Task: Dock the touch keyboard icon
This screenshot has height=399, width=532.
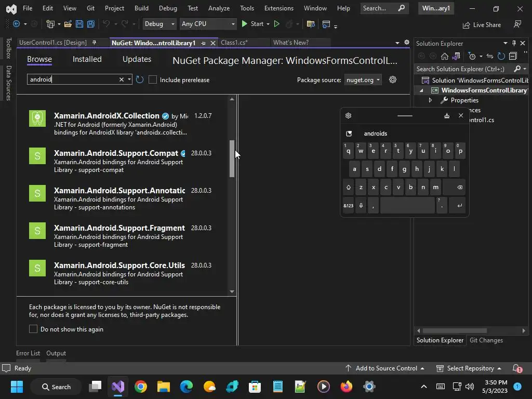Action: click(447, 116)
